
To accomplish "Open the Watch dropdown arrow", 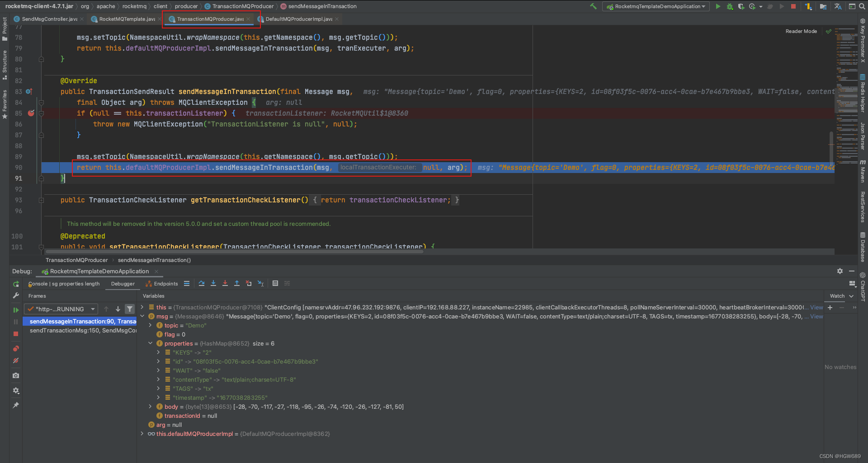I will click(x=851, y=296).
